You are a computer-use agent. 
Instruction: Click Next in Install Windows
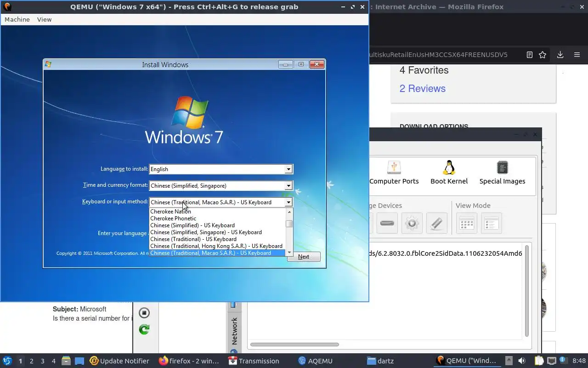coord(304,257)
